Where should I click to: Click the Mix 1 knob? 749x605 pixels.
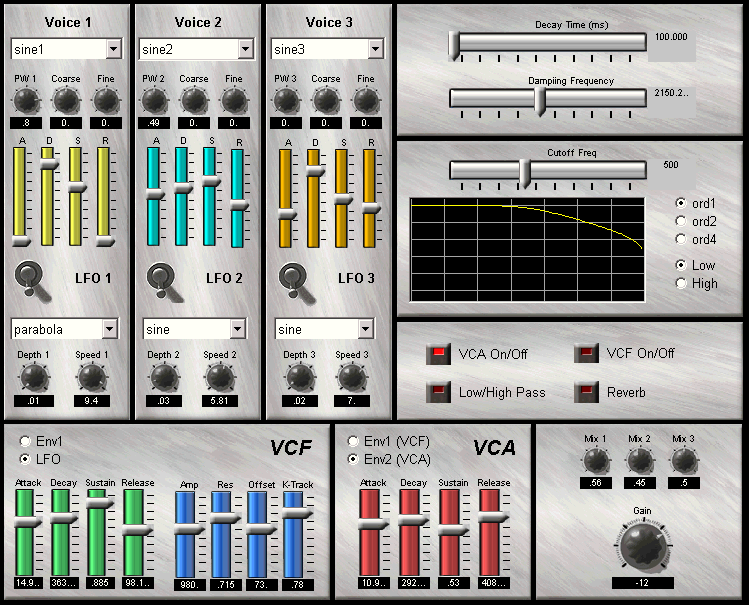(596, 461)
